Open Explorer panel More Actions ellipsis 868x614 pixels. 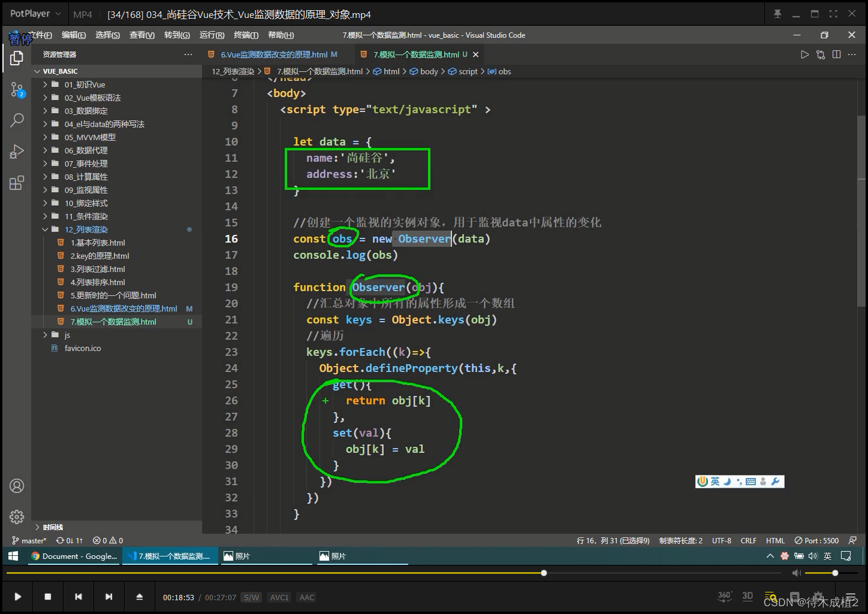[188, 55]
